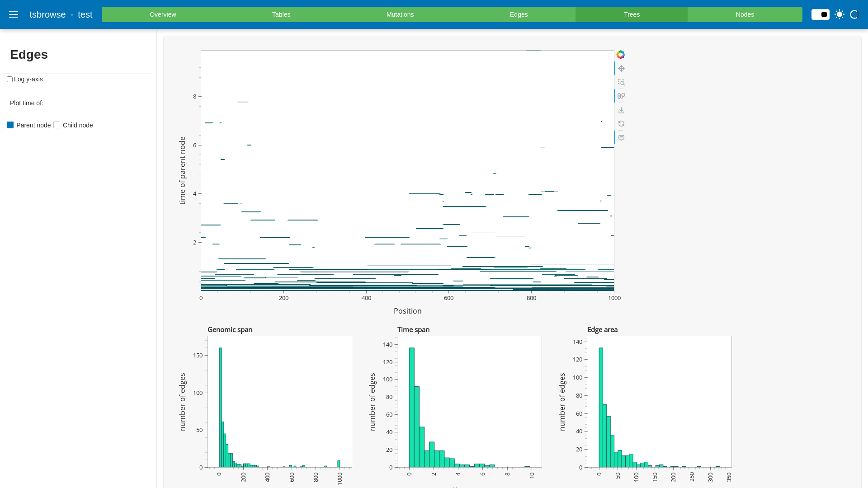Screen dimensions: 868x488
Task: Toggle the Wheel Zoom tool
Action: (x=621, y=96)
